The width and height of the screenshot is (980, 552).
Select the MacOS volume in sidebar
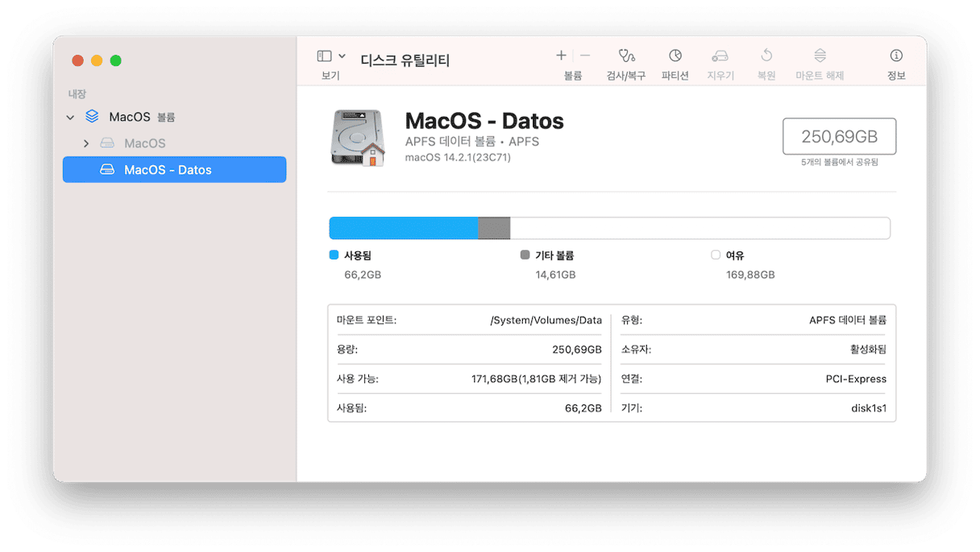(174, 143)
